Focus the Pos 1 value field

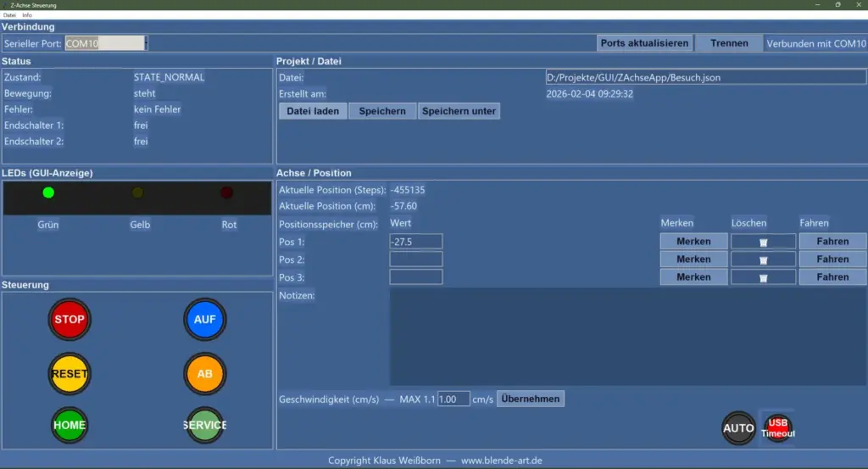415,242
